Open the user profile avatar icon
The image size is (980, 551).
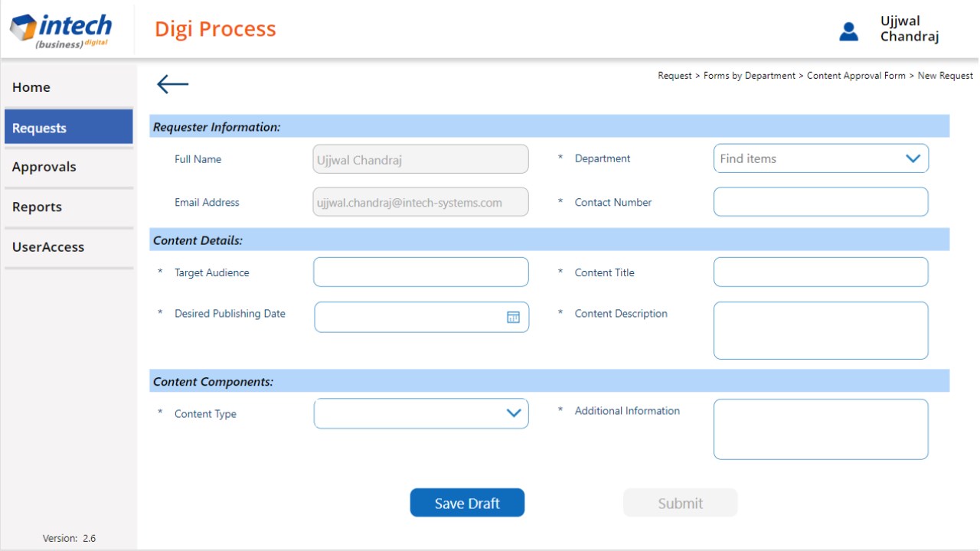[848, 31]
